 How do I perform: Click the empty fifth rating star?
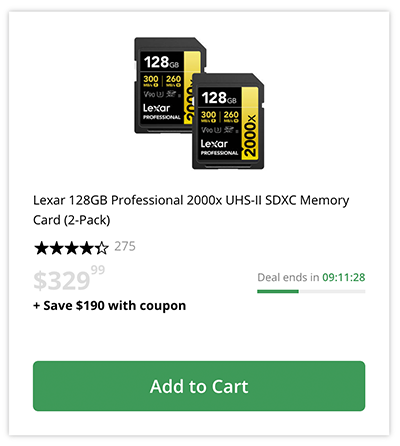pyautogui.click(x=102, y=248)
